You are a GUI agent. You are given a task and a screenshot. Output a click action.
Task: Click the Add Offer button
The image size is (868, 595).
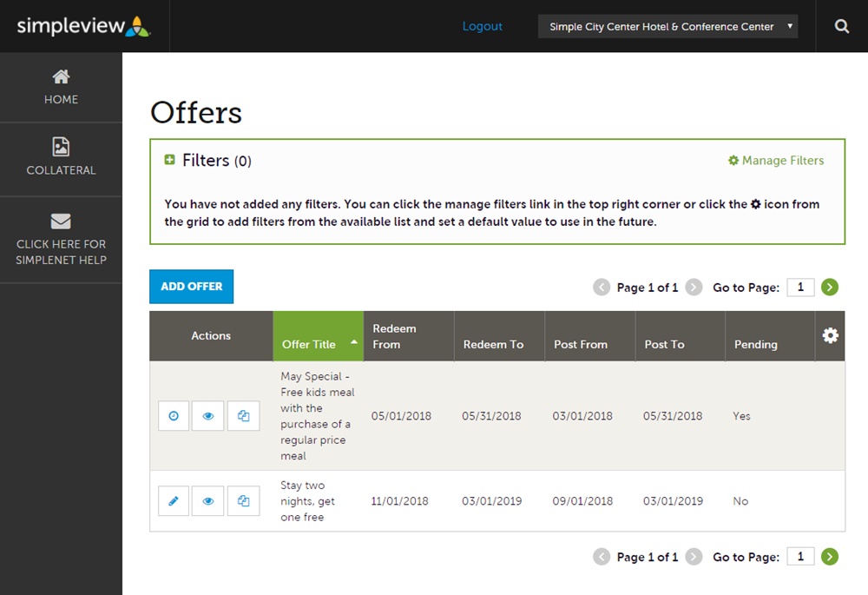coord(192,287)
